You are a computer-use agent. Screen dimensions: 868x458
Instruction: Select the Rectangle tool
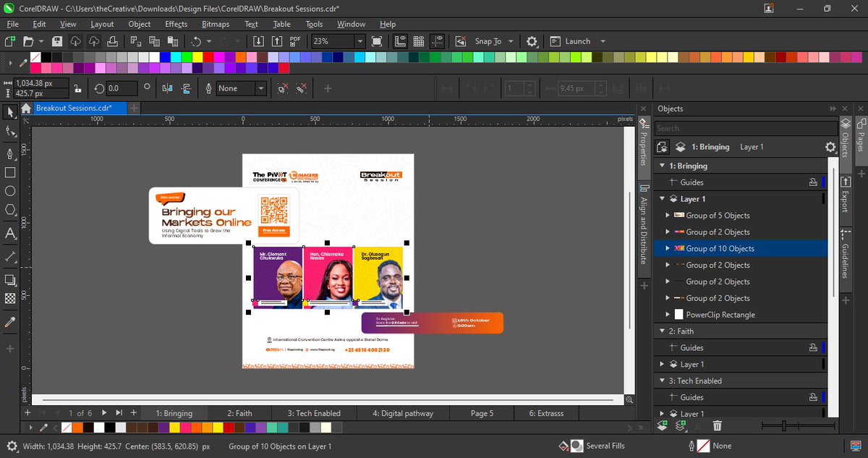[10, 173]
